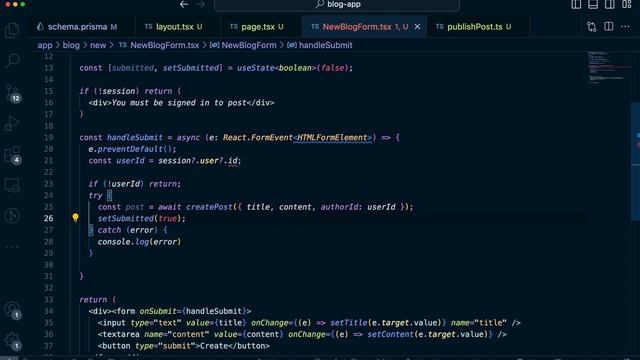Click 'preventDefault' on line 20
Viewport: 640px width, 360px height.
130,149
